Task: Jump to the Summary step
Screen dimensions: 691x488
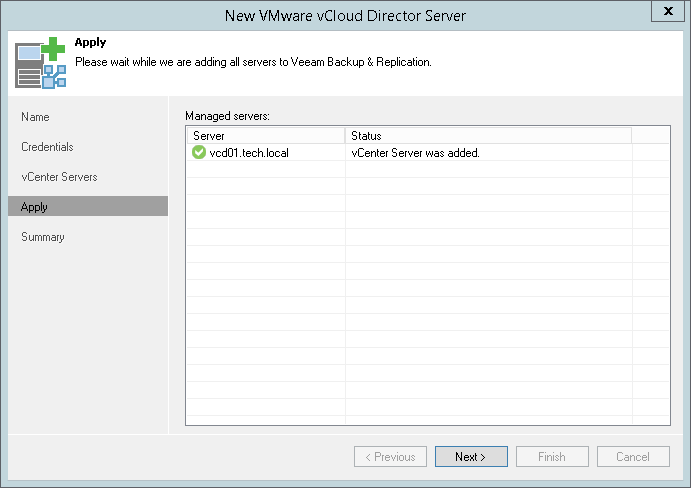Action: pyautogui.click(x=43, y=237)
